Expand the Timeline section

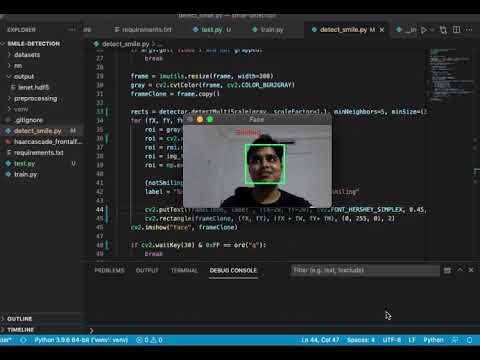21,330
